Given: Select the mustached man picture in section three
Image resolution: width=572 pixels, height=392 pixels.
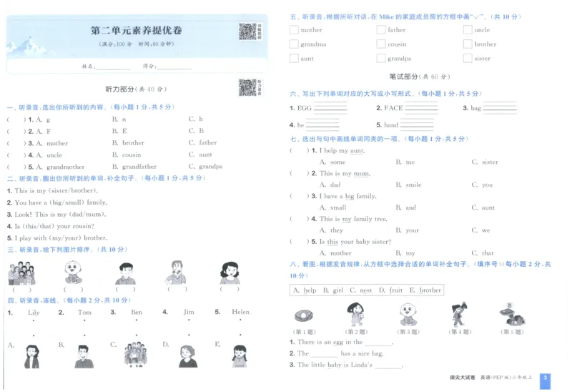Looking at the screenshot, I should click(177, 273).
